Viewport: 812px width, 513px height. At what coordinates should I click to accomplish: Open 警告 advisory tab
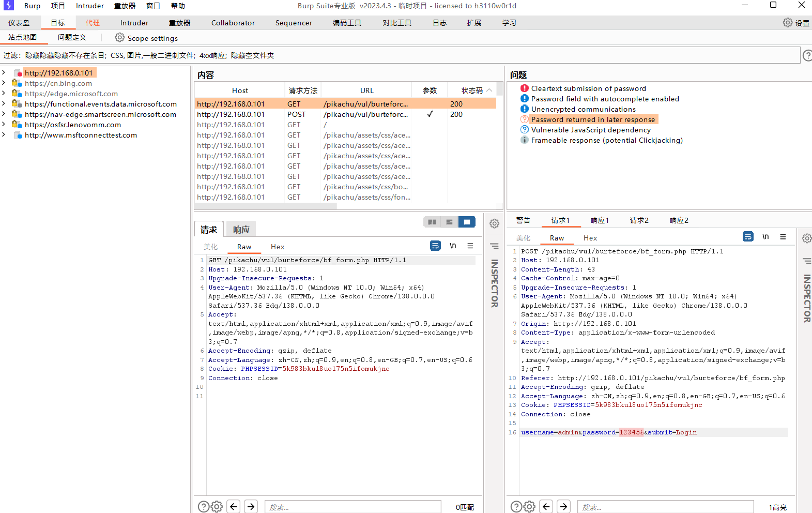point(523,220)
